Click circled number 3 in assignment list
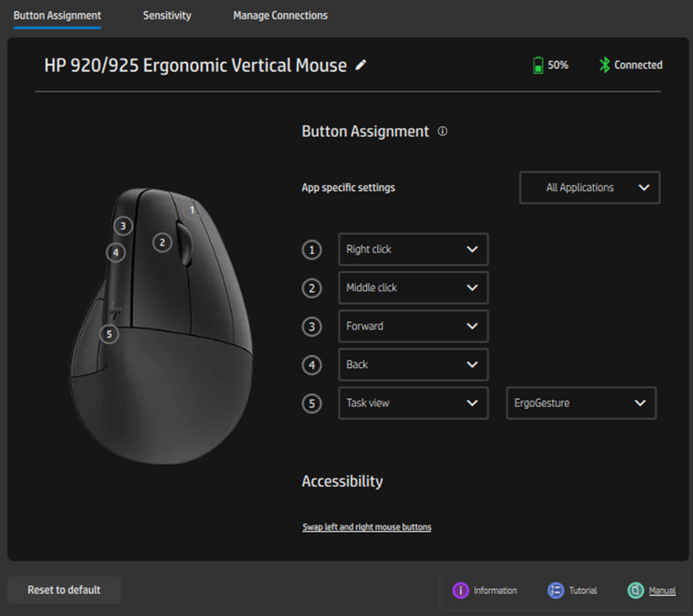The width and height of the screenshot is (693, 616). (x=312, y=326)
